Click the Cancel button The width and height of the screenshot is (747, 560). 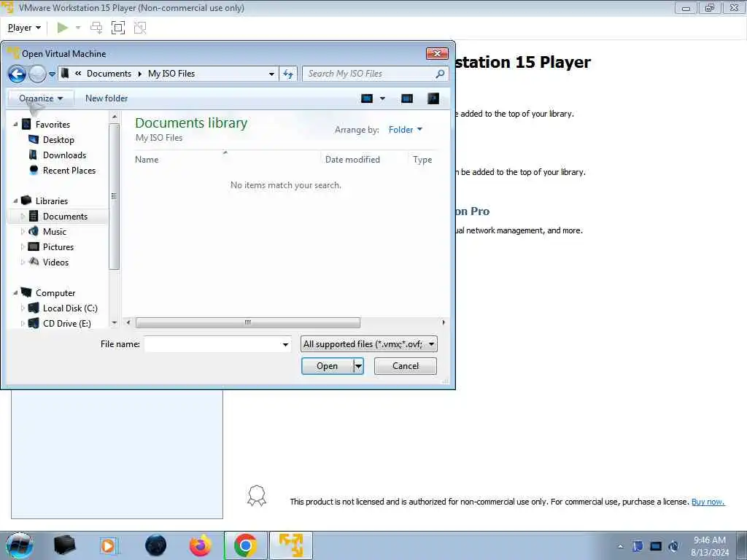point(406,366)
